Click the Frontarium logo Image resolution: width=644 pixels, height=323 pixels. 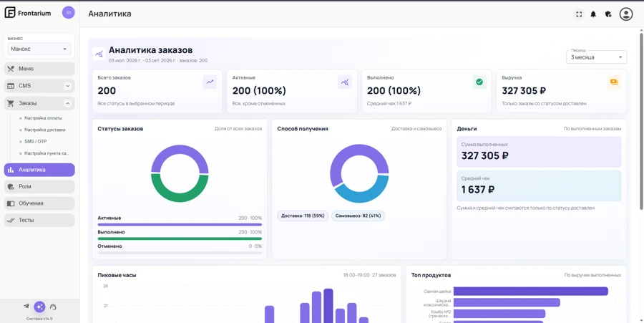pos(27,13)
